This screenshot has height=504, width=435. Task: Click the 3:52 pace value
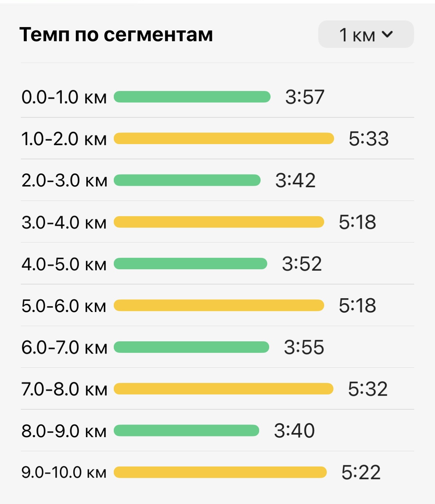pos(302,264)
